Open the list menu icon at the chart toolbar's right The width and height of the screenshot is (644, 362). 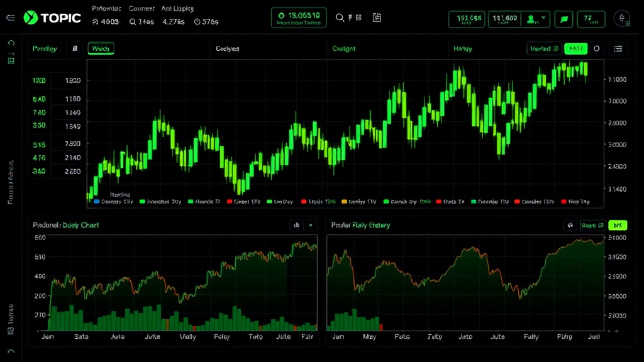(618, 49)
